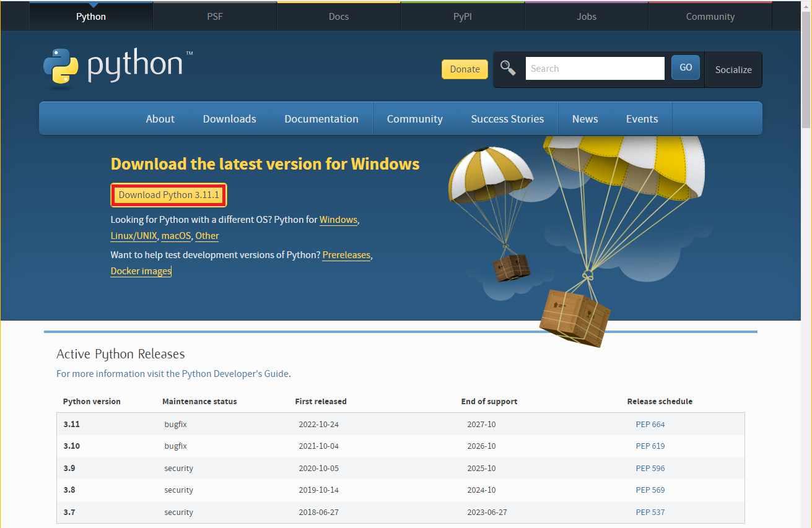Open the About navigation menu
812x528 pixels.
[x=160, y=119]
